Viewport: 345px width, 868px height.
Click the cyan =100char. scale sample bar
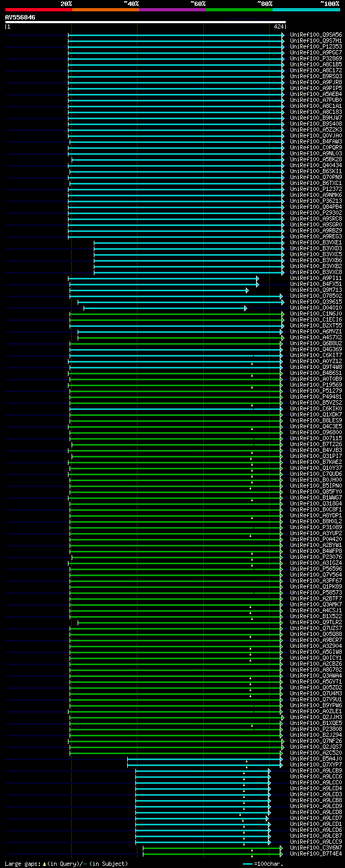point(248,864)
